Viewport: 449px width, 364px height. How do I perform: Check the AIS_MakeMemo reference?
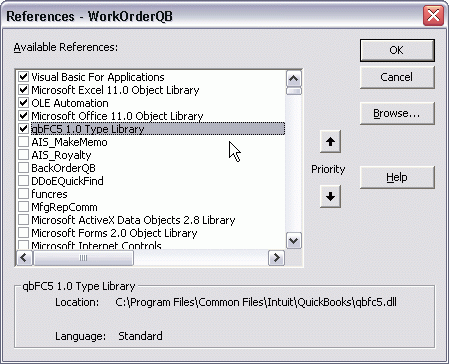click(23, 142)
